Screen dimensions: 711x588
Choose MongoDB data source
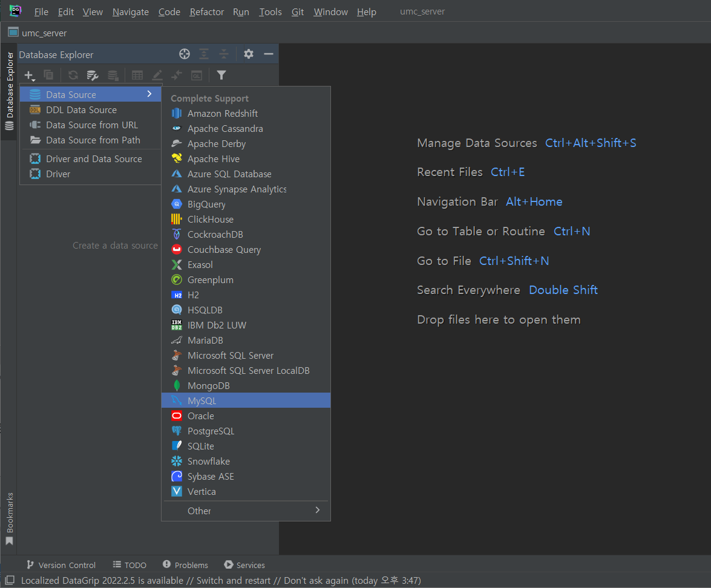(246, 385)
